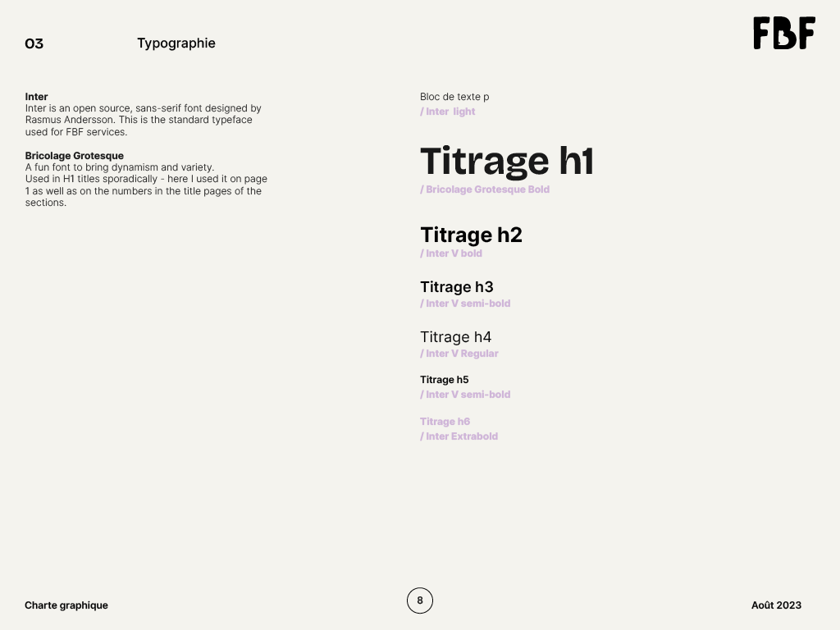The height and width of the screenshot is (630, 840).
Task: Click the large 'Titrage h1' sample
Action: [x=507, y=161]
